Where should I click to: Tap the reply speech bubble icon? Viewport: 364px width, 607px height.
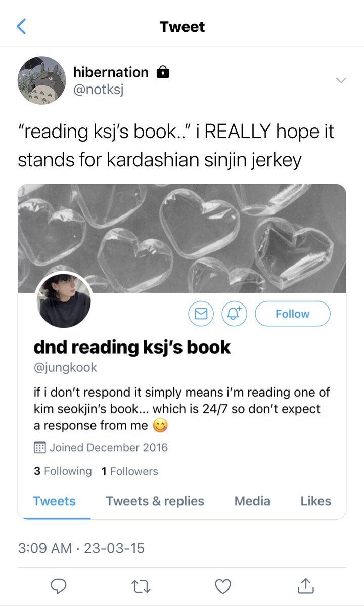59,586
